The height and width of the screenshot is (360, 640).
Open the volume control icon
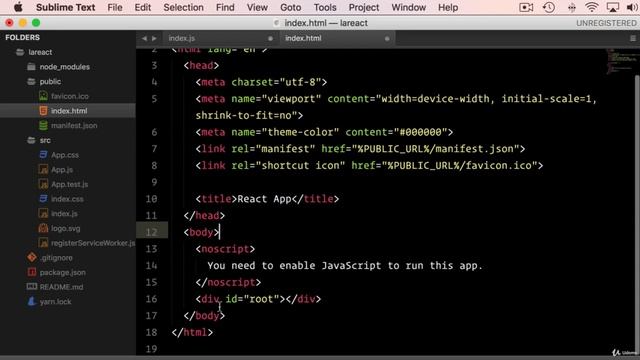click(632, 7)
